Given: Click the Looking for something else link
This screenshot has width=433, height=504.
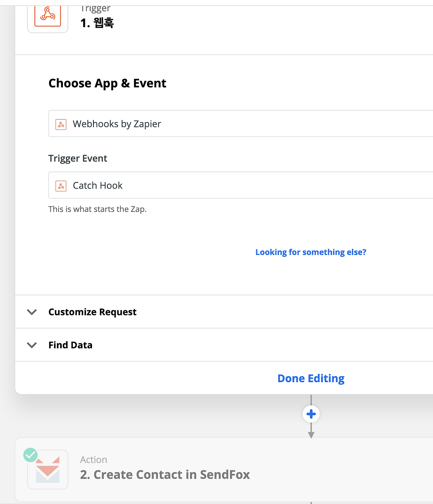Looking at the screenshot, I should [311, 252].
